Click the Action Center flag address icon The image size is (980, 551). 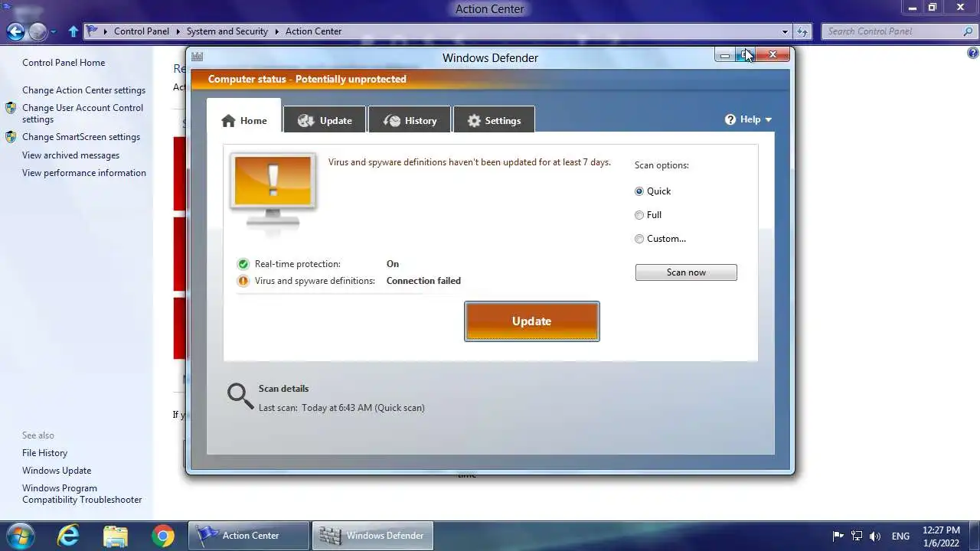[93, 31]
